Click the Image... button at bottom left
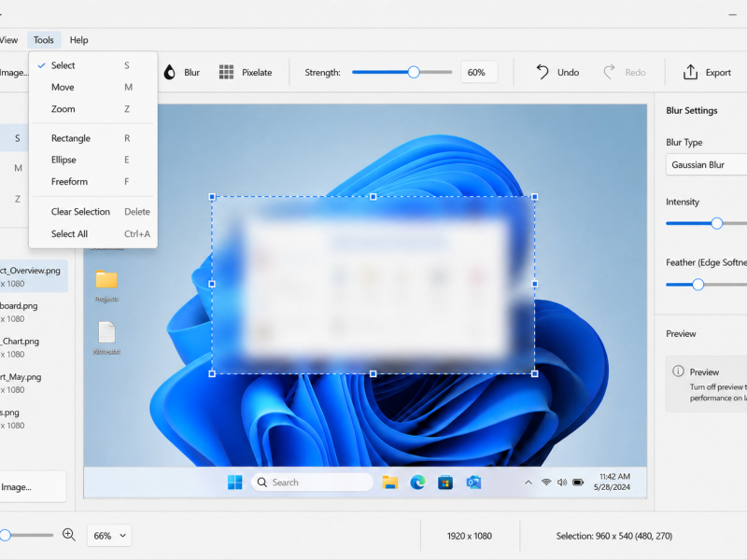Image resolution: width=747 pixels, height=560 pixels. (33, 486)
